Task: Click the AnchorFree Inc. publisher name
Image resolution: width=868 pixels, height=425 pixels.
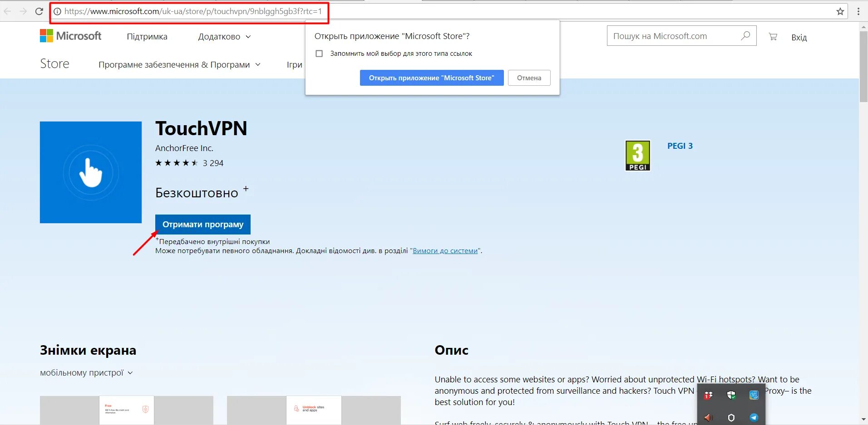Action: (184, 148)
